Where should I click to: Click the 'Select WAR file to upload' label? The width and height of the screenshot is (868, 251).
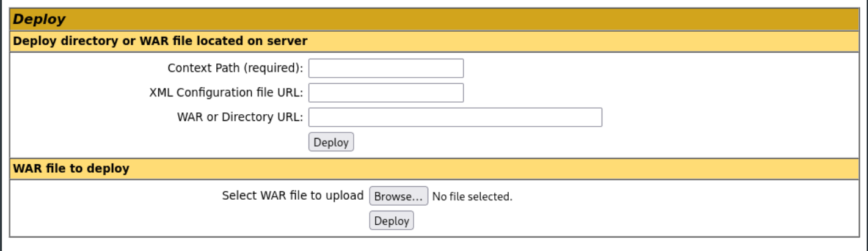(293, 196)
